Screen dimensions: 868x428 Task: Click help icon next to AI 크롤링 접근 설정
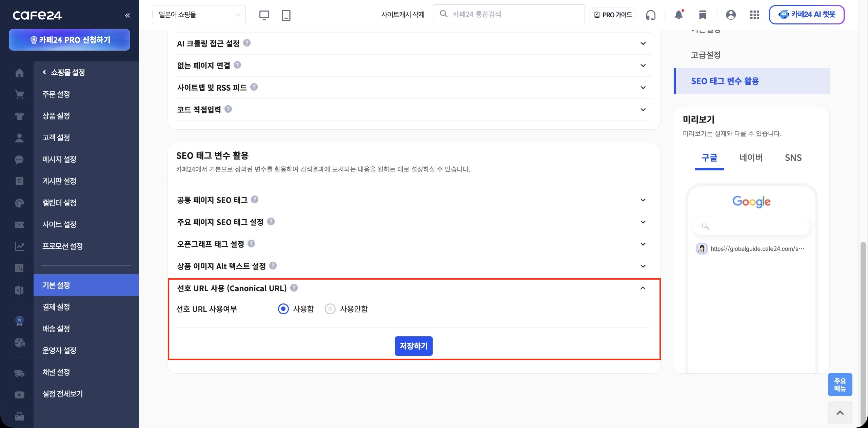pyautogui.click(x=247, y=43)
